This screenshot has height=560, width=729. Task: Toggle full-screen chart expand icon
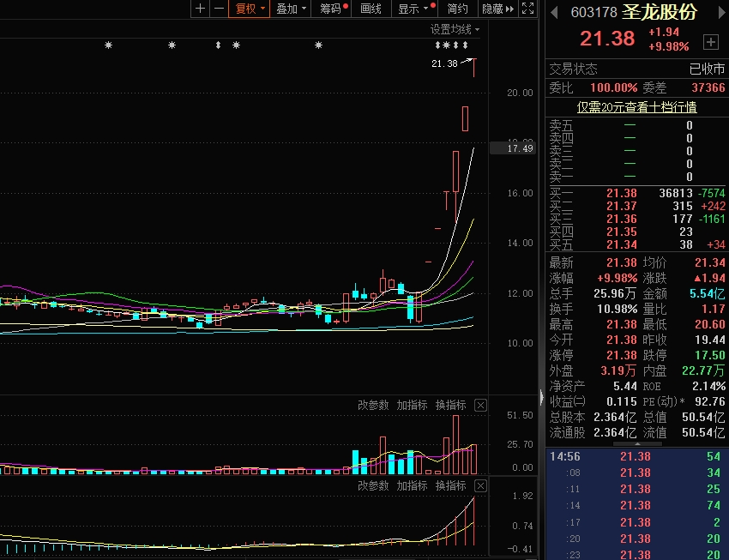tap(528, 9)
